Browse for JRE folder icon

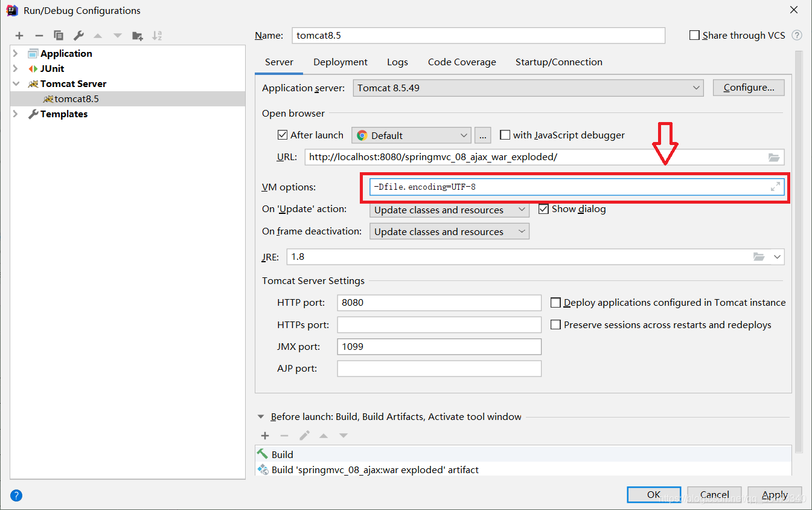click(759, 257)
